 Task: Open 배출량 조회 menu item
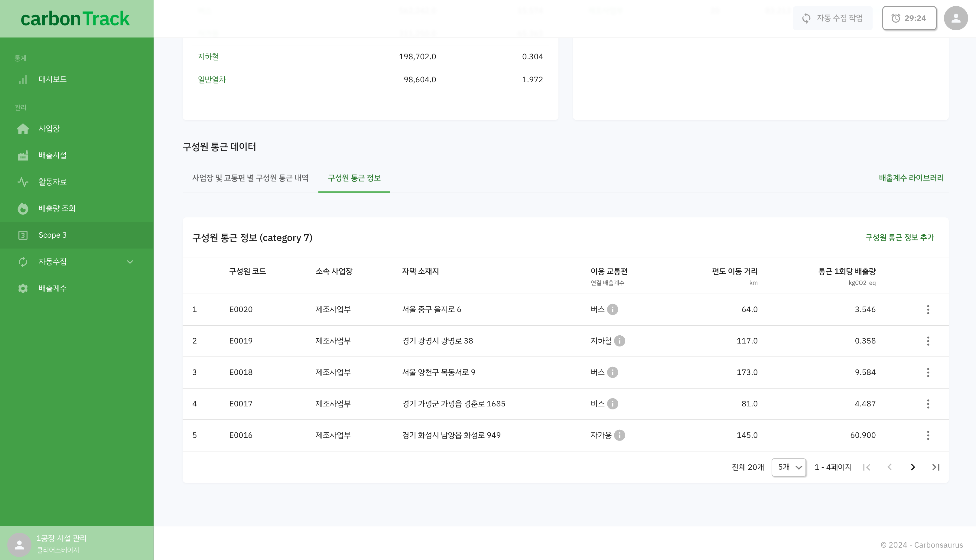point(77,208)
